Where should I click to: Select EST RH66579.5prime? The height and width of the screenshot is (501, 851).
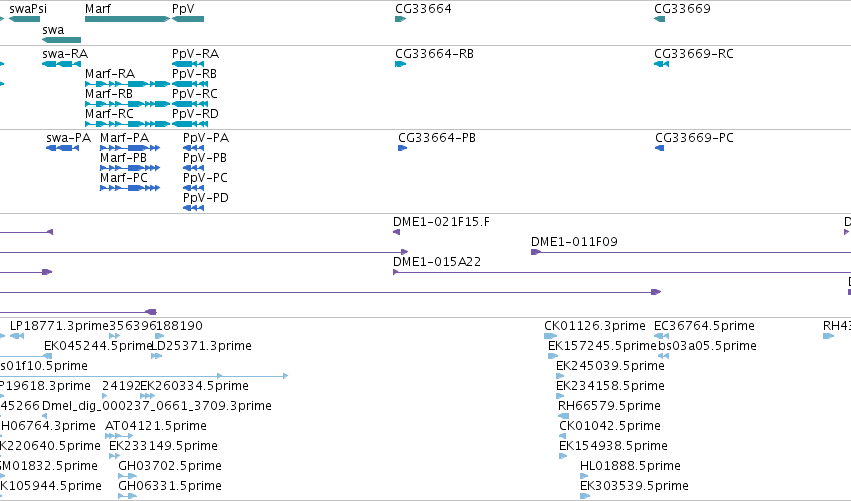pos(563,416)
